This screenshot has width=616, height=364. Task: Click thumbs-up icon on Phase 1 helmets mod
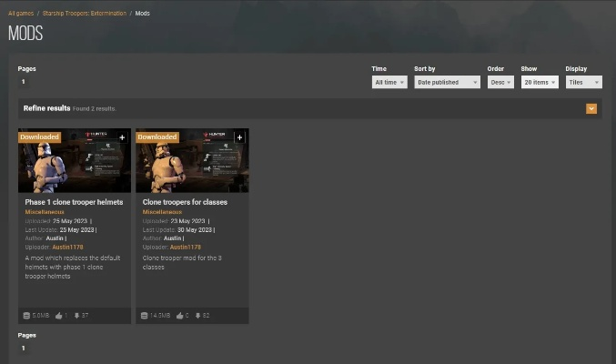[58, 316]
